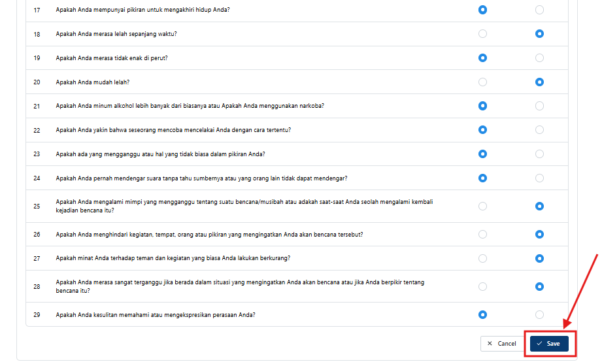Select second radio option for question 17
This screenshot has height=364, width=602.
(539, 10)
